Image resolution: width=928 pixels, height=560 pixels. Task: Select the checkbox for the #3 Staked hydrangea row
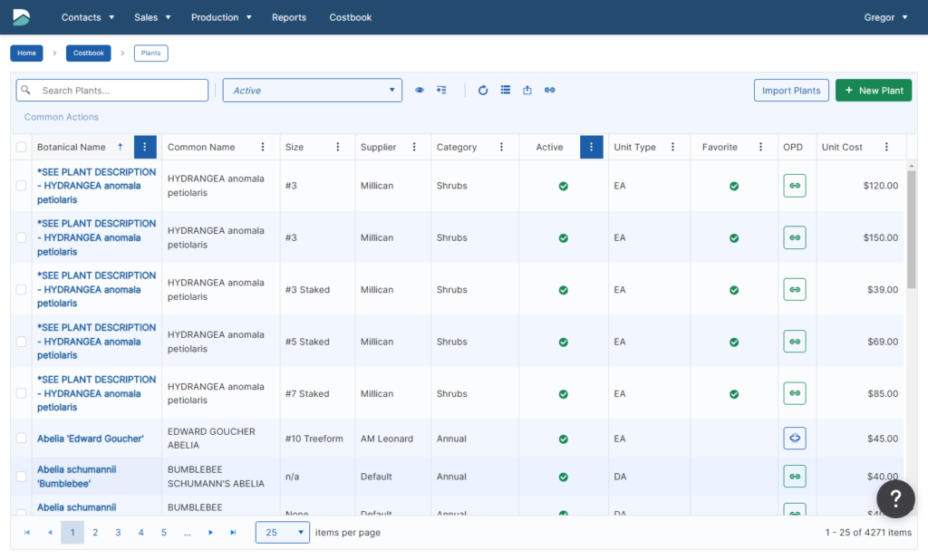point(22,289)
